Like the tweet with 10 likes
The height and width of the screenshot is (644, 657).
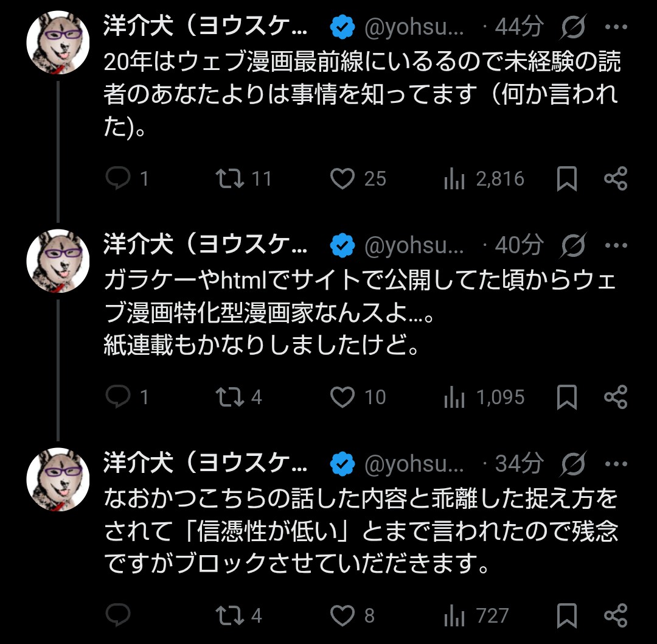(342, 397)
